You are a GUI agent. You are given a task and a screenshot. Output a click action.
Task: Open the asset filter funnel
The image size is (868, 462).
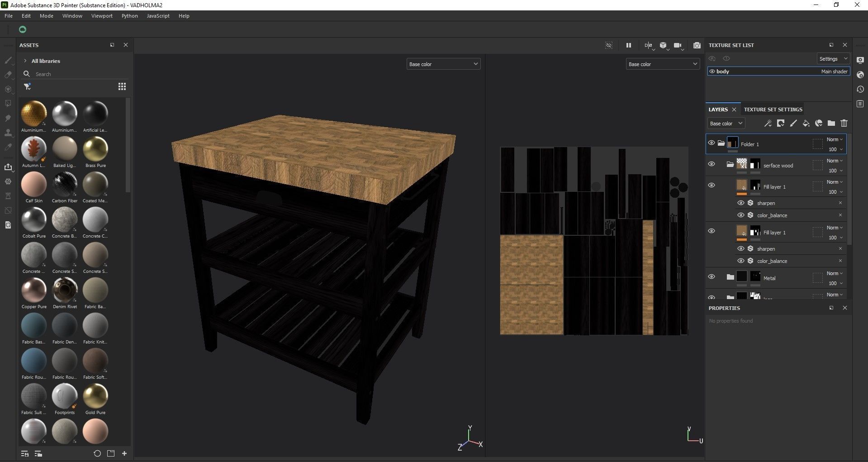[27, 86]
